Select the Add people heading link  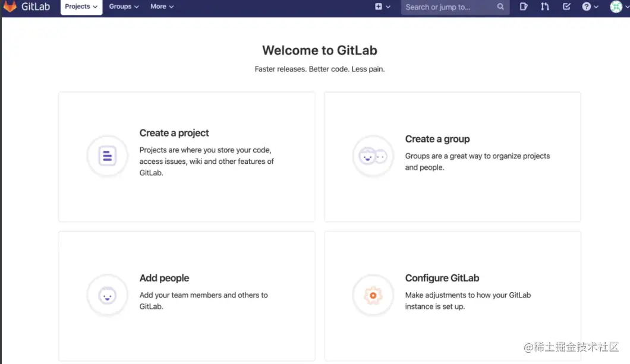(x=164, y=278)
